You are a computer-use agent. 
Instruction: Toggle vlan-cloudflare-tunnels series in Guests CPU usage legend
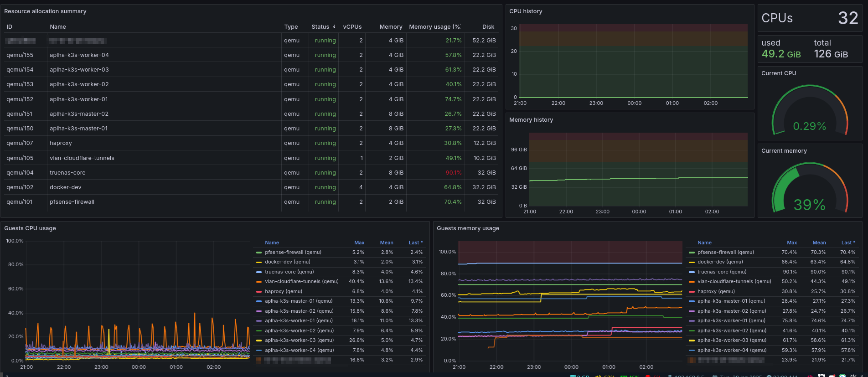coord(301,282)
